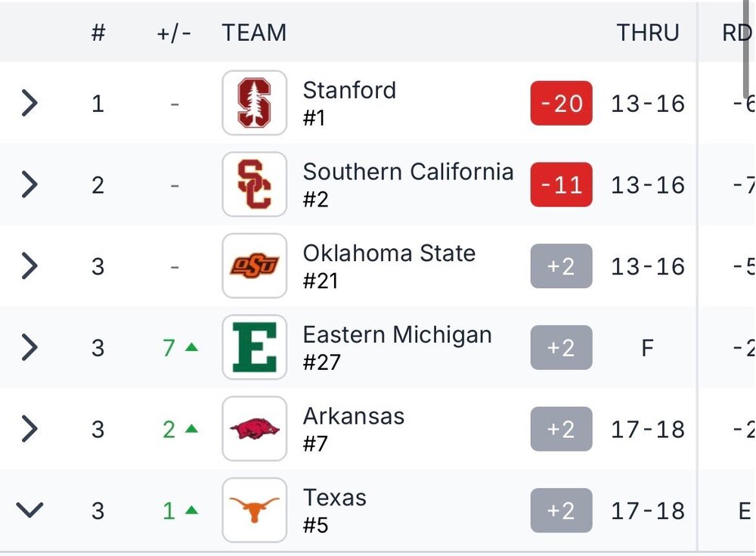Click the Oklahoma State OSU logo

click(255, 266)
